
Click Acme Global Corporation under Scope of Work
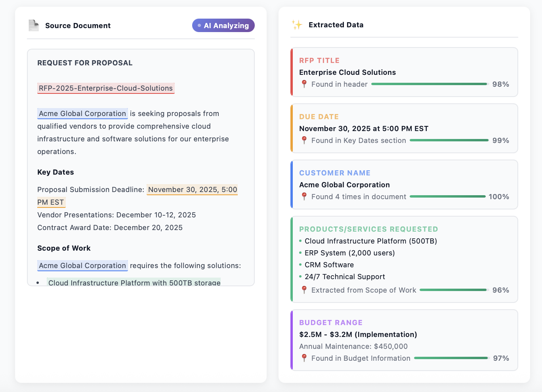(82, 266)
